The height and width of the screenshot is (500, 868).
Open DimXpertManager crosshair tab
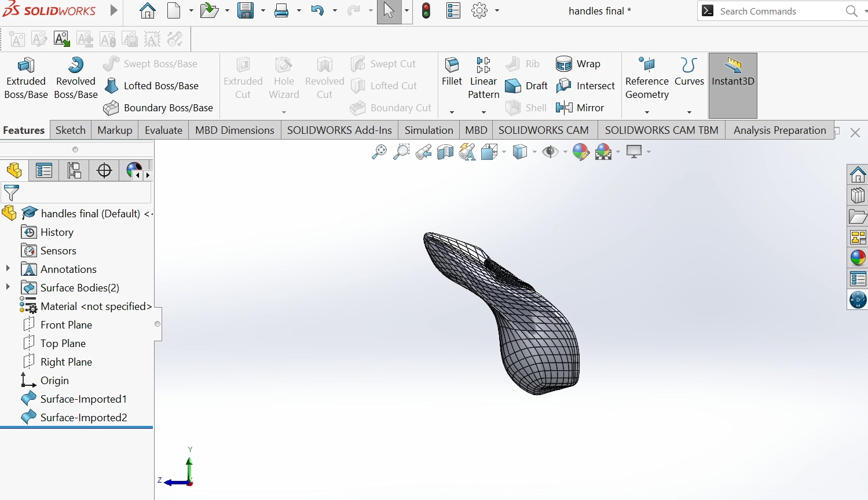pyautogui.click(x=104, y=170)
